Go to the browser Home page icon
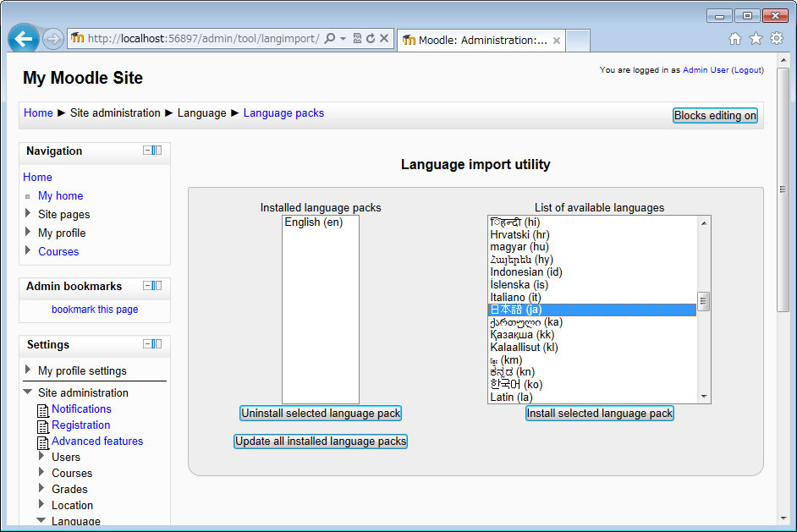The height and width of the screenshot is (532, 797). (x=735, y=39)
